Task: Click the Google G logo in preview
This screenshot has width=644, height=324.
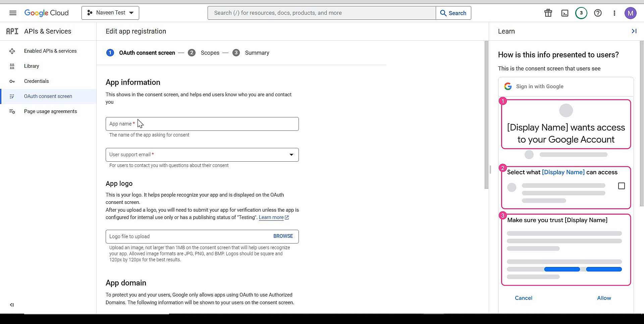Action: click(508, 87)
